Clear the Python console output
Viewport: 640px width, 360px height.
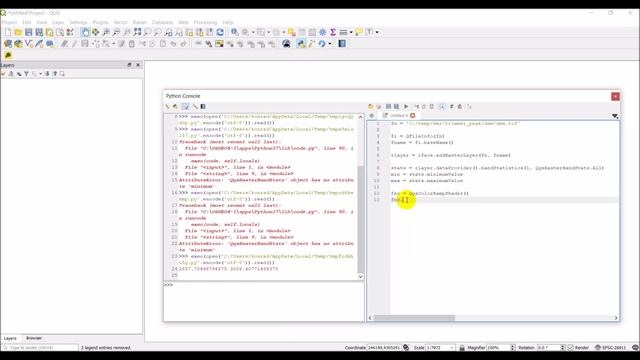(x=167, y=107)
